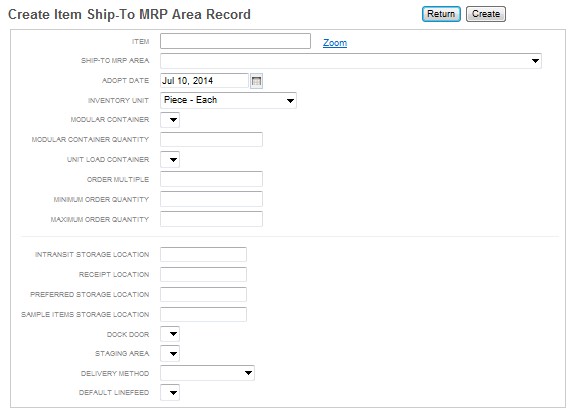Viewport: 575px width, 413px height.
Task: Click the Modular Container Quantity field
Action: pos(211,139)
